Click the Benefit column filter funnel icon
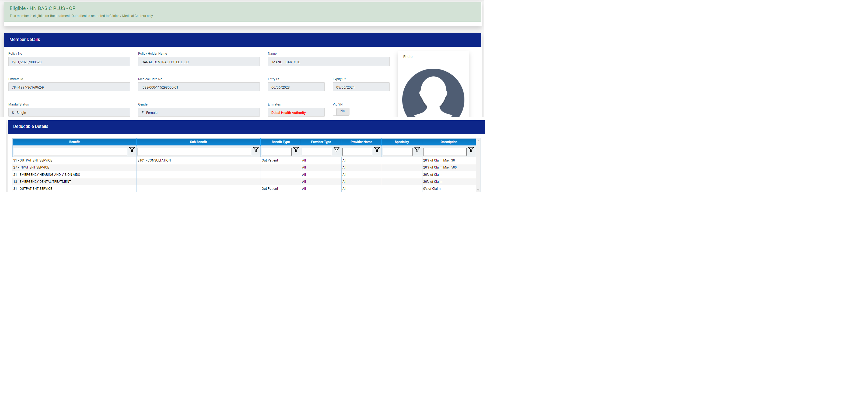 tap(132, 150)
